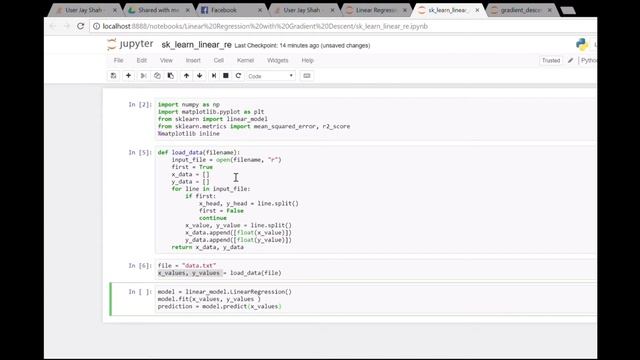Open the Help menu
This screenshot has width=640, height=360.
click(307, 60)
